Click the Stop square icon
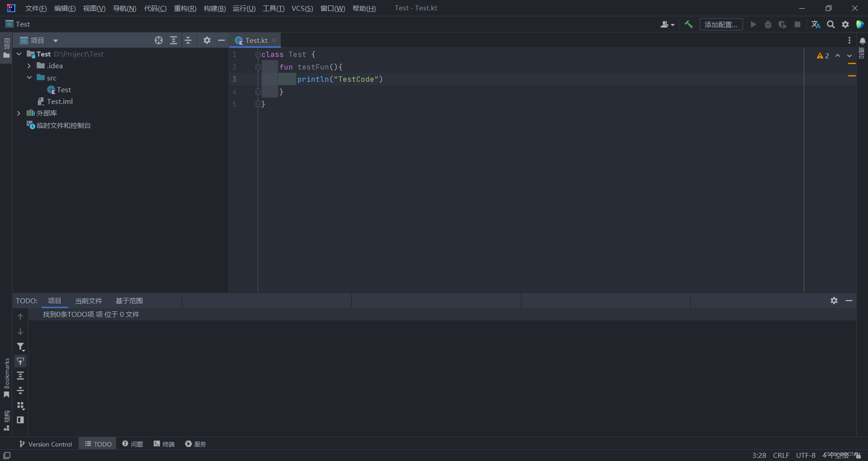Viewport: 868px width, 461px height. [x=797, y=24]
